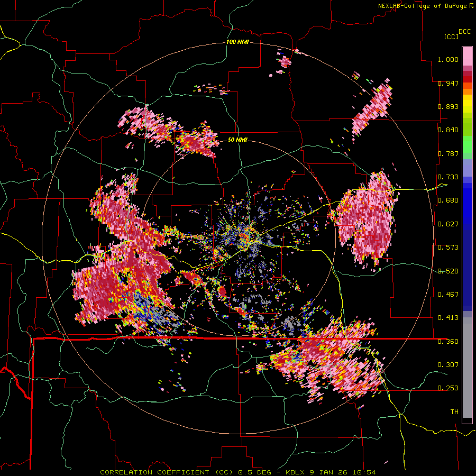Viewport: 476px width, 476px height.
Task: Click the 10:54 timestamp
Action: point(364,472)
